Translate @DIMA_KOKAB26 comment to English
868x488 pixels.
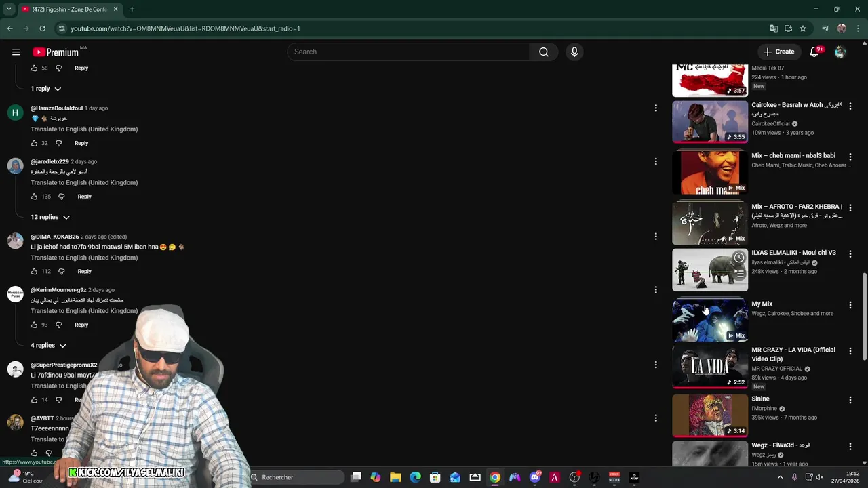pyautogui.click(x=84, y=258)
